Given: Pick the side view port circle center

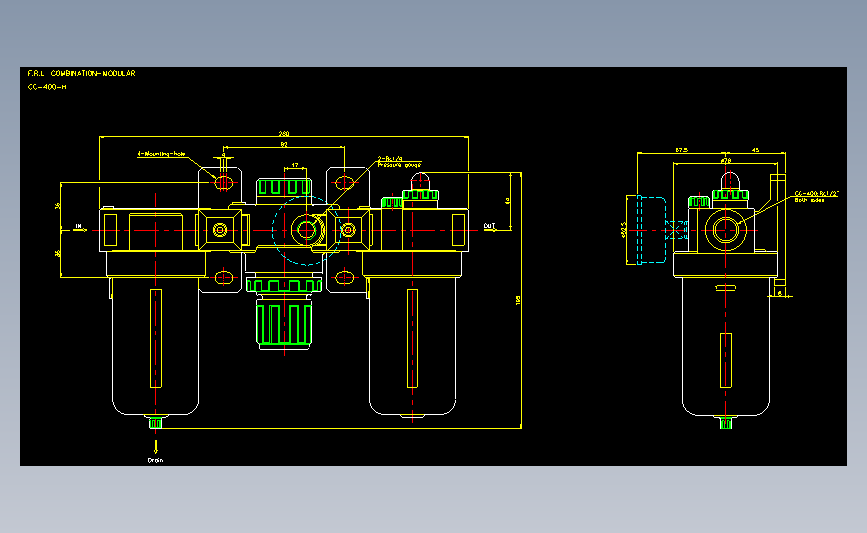Looking at the screenshot, I should pyautogui.click(x=726, y=230).
